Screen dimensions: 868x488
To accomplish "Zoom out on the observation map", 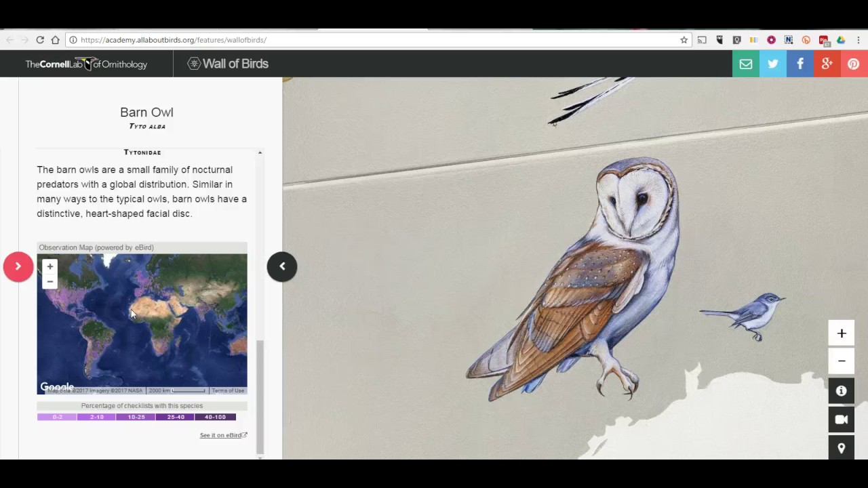I will pos(50,281).
